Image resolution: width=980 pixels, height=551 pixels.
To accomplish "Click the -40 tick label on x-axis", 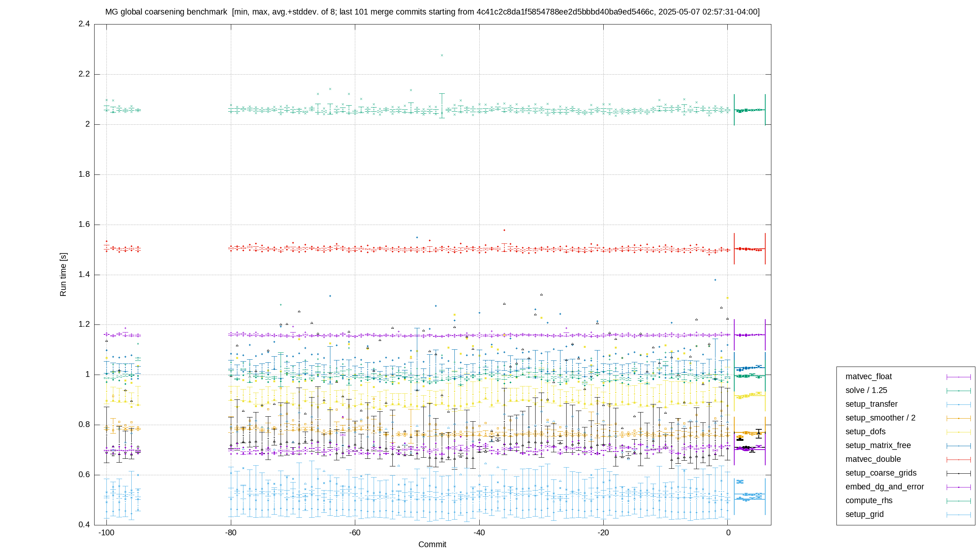I will [479, 533].
